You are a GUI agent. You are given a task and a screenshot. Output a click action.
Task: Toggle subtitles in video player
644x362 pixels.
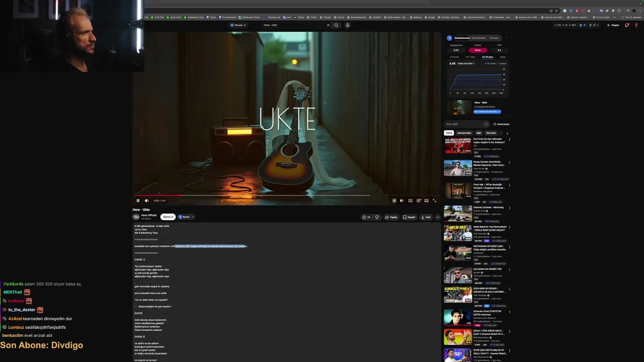point(410,201)
